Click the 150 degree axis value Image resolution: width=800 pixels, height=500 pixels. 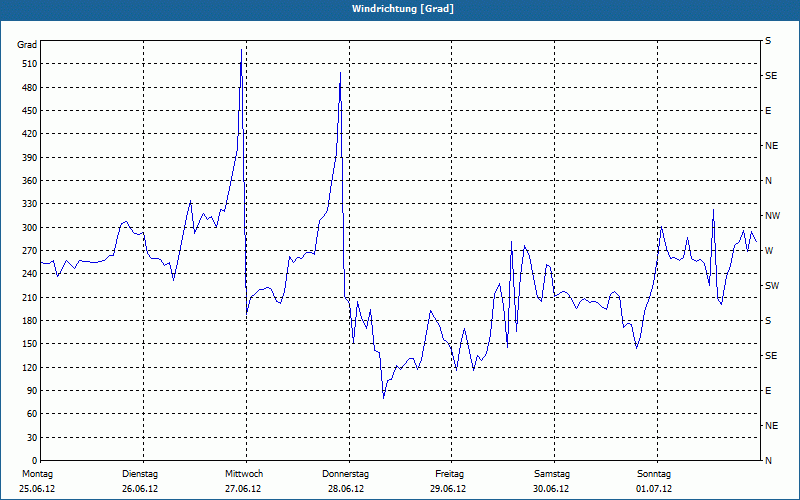(30, 344)
